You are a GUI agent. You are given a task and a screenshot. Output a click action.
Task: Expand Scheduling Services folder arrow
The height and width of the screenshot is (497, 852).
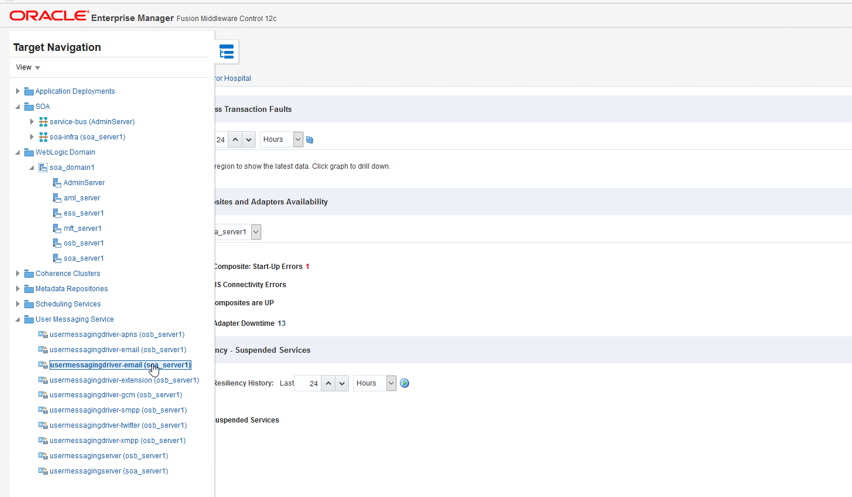(17, 304)
